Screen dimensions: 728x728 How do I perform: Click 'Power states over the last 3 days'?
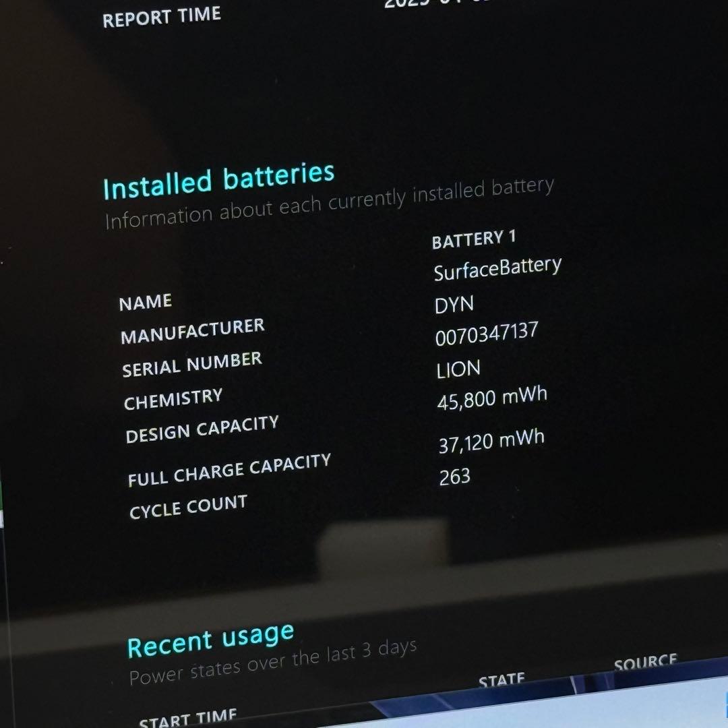(x=272, y=663)
